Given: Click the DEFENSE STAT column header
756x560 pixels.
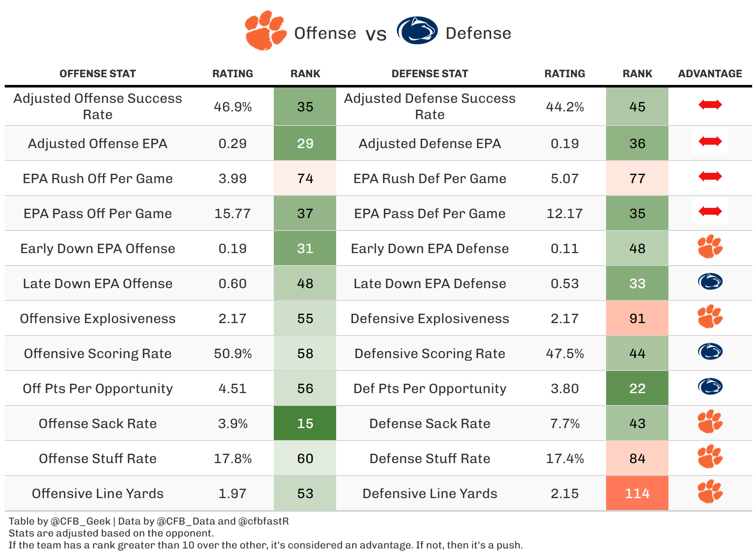Looking at the screenshot, I should (430, 74).
